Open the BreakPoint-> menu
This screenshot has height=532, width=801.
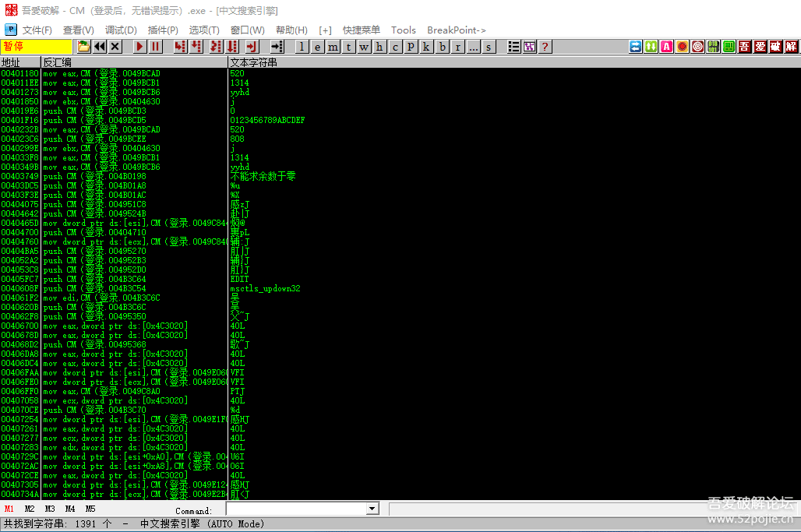456,30
